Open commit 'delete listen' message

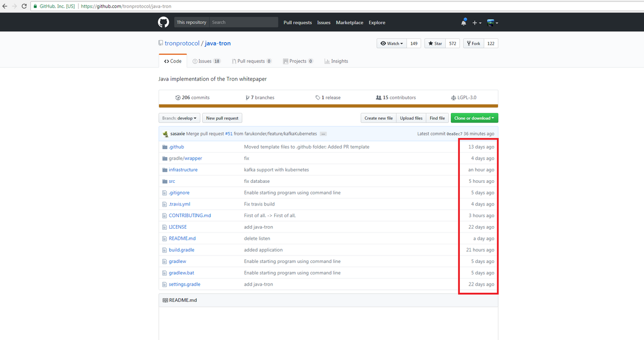(x=257, y=239)
